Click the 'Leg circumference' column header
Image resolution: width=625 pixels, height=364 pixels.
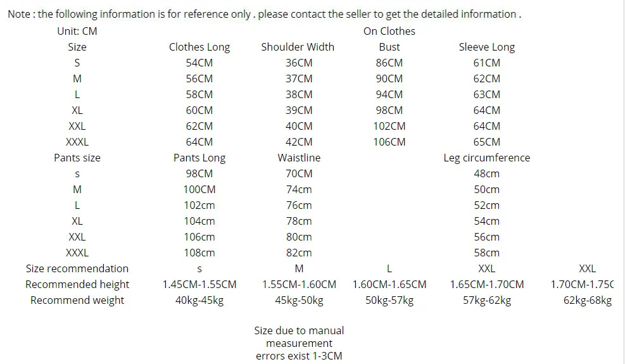pos(486,158)
